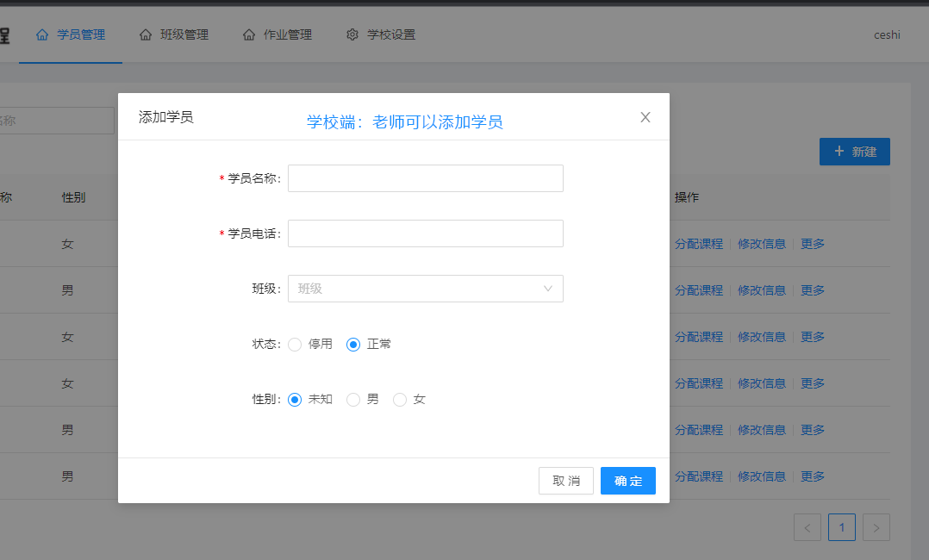Click 分配课程 link in first row
929x560 pixels.
click(x=699, y=244)
